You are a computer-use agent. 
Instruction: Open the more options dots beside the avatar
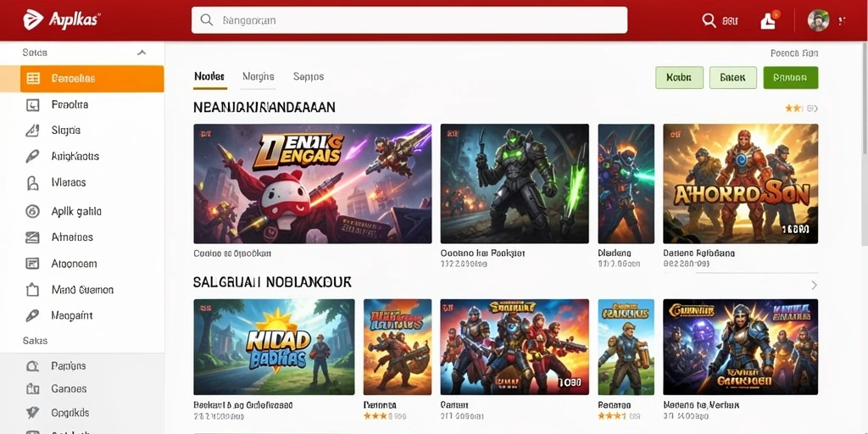(842, 21)
